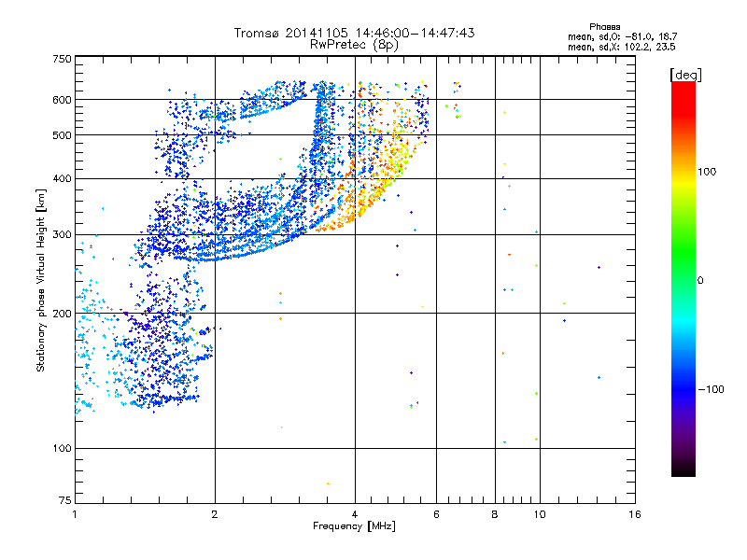Click the '400' y-axis tick label
This screenshot has height=560, width=747.
pyautogui.click(x=63, y=178)
